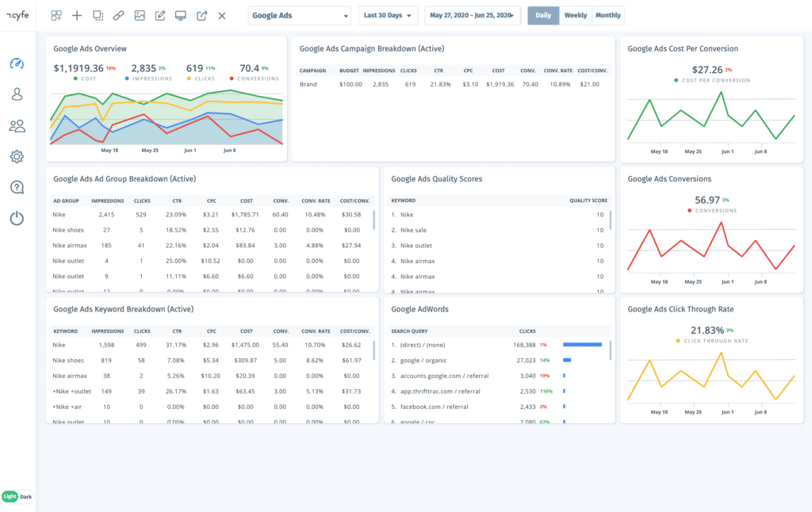Click the 56.97 conversions value

tap(707, 201)
